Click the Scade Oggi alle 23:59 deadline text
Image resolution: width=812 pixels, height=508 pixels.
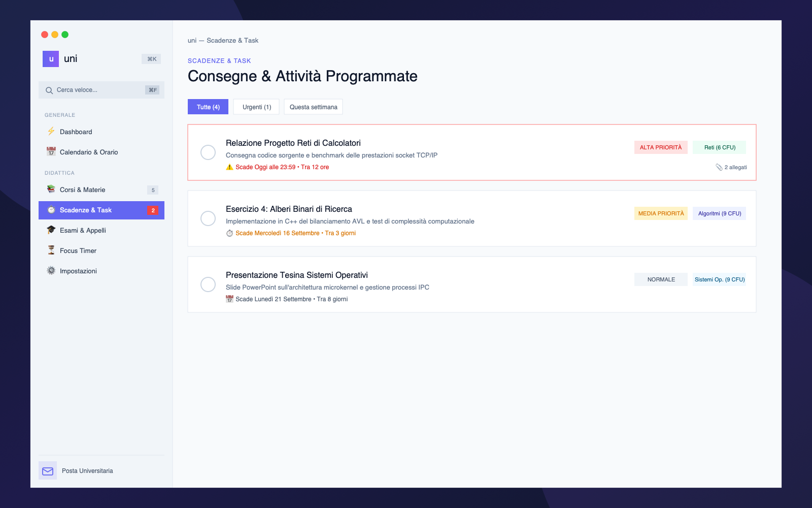(x=265, y=167)
